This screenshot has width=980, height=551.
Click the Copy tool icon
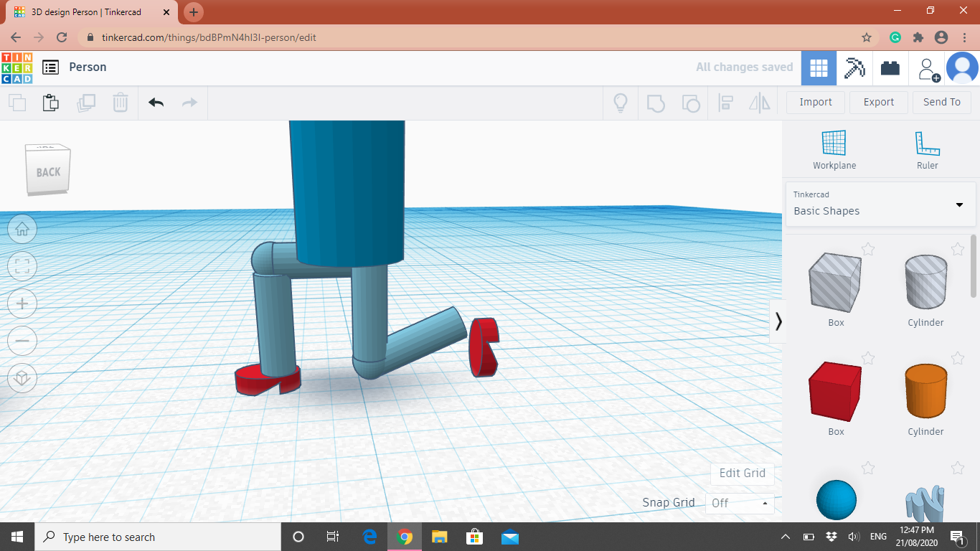pyautogui.click(x=17, y=103)
